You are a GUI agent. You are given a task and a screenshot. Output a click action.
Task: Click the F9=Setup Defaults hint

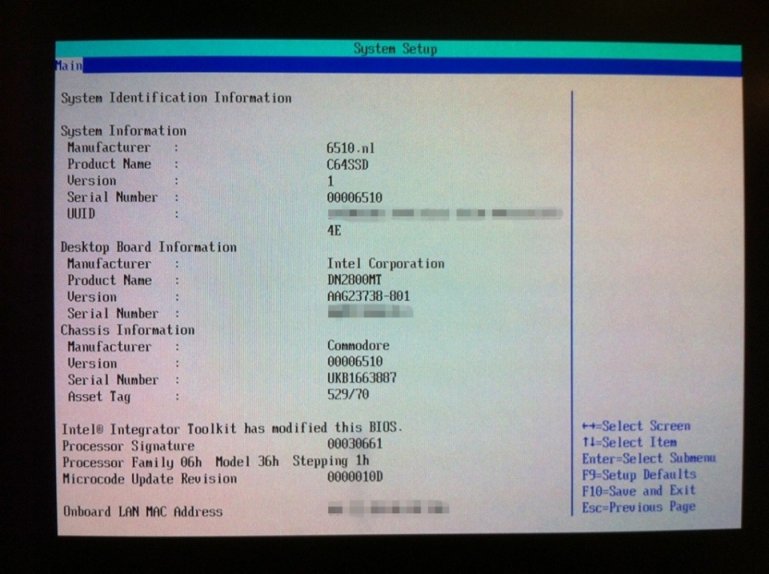(x=639, y=475)
